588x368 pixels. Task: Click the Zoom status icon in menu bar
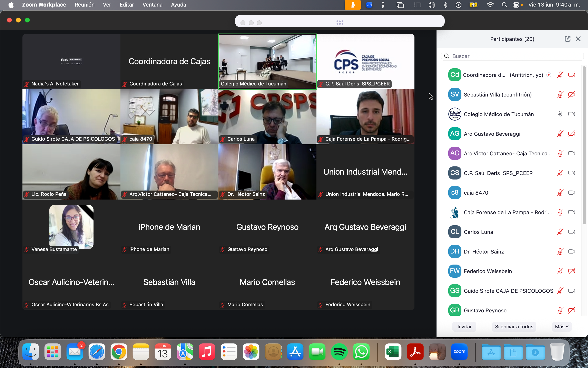(369, 5)
